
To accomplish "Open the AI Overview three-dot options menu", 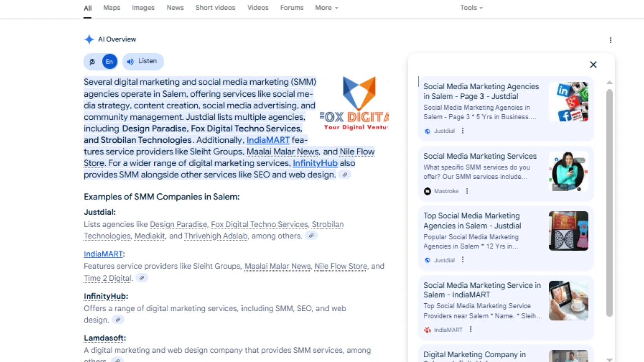I will (x=610, y=40).
